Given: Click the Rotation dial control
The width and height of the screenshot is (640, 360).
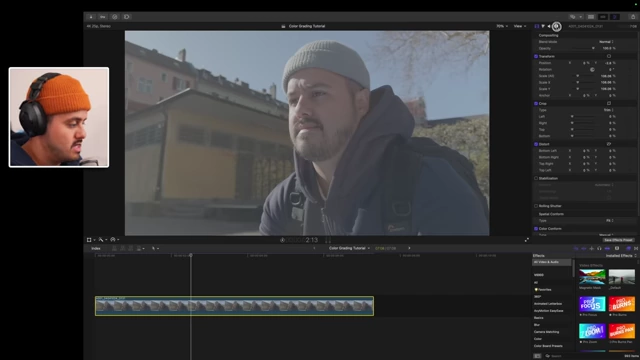Looking at the screenshot, I should tap(592, 69).
